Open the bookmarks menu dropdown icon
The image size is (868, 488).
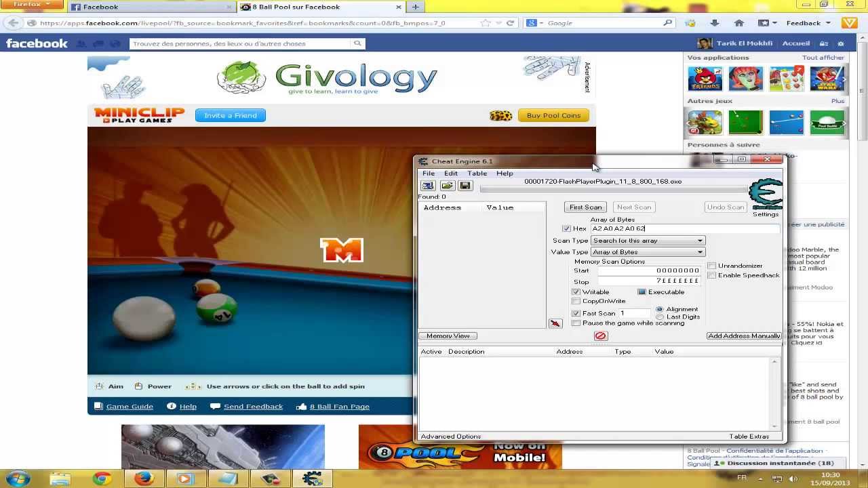click(766, 23)
